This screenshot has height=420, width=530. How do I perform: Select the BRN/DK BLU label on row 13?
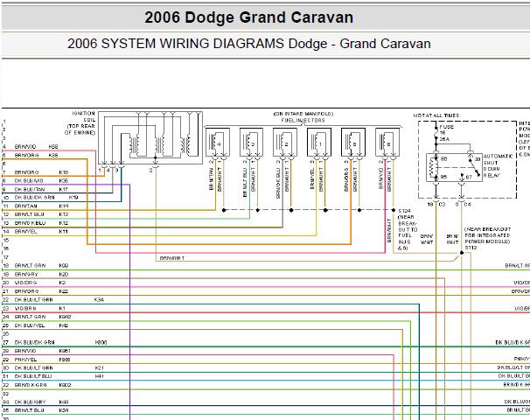click(x=30, y=223)
